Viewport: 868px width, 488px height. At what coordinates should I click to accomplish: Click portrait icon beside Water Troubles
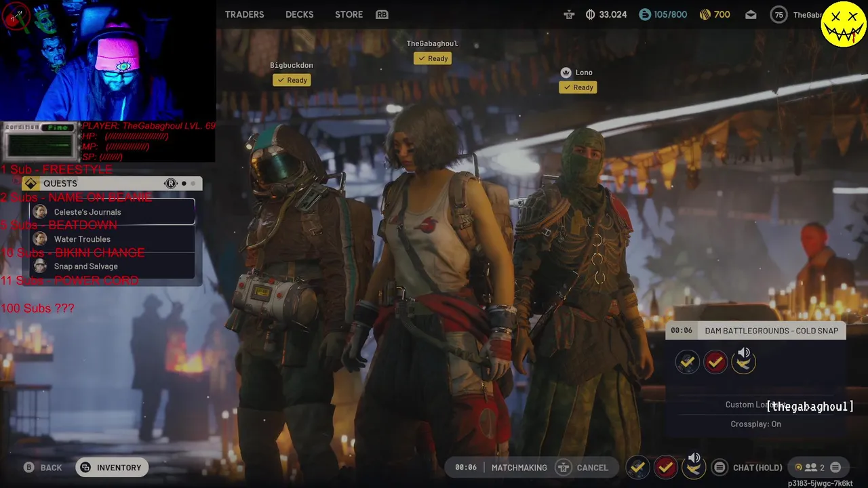(40, 239)
